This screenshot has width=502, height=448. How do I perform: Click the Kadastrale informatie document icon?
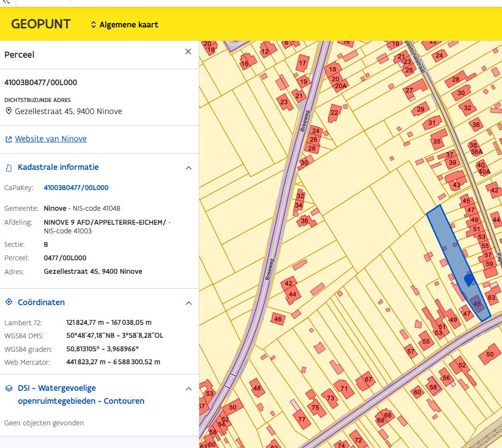(x=9, y=167)
